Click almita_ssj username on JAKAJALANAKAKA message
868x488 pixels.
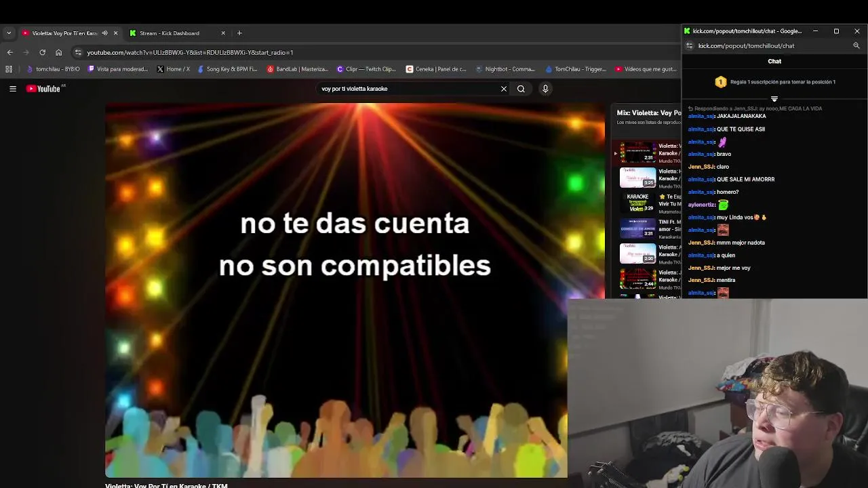click(x=701, y=117)
